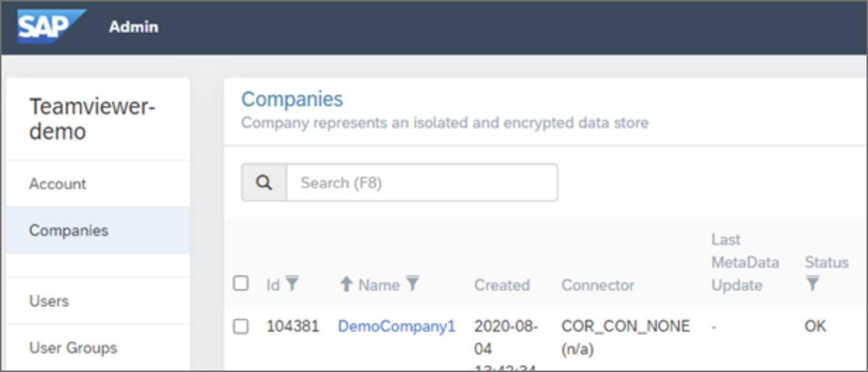The width and height of the screenshot is (868, 372).
Task: Check the DemoCompany1 row checkbox
Action: [241, 327]
